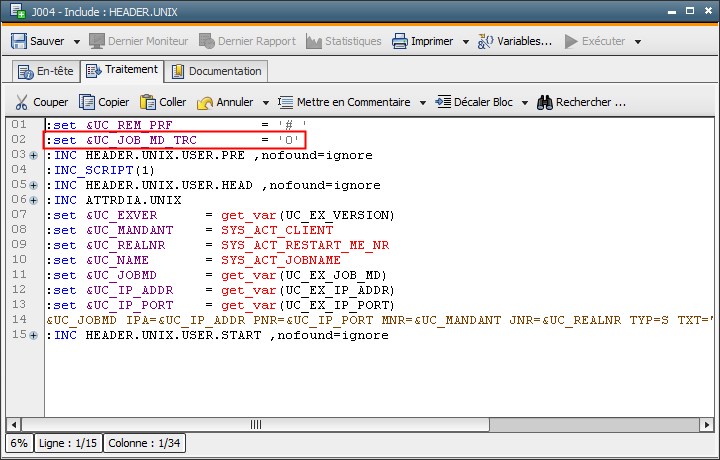Select the Traitement tab
This screenshot has height=460, width=720.
pos(122,70)
